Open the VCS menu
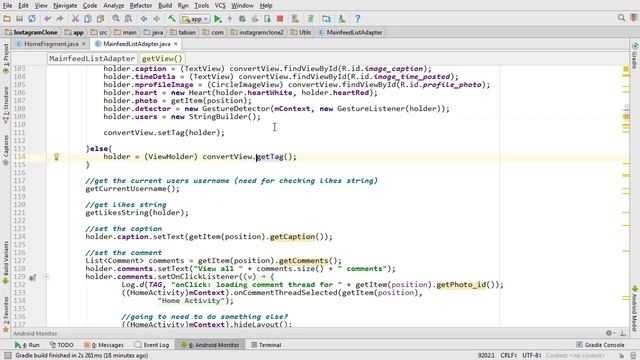The image size is (640, 360). coord(220,6)
